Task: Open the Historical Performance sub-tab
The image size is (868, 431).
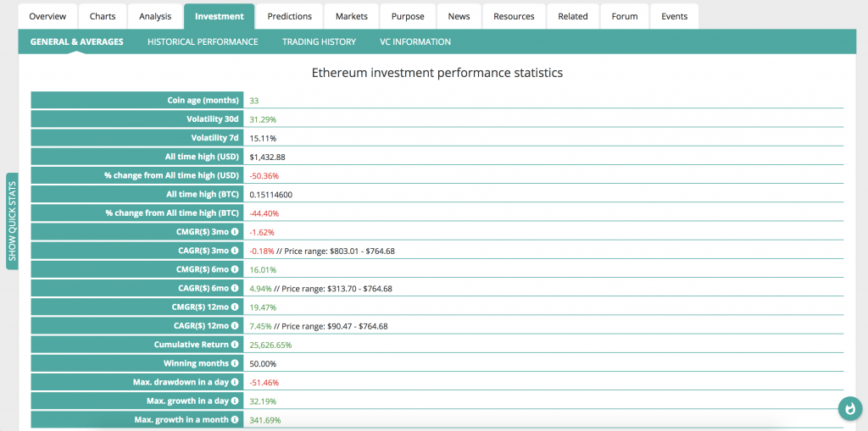Action: click(203, 41)
